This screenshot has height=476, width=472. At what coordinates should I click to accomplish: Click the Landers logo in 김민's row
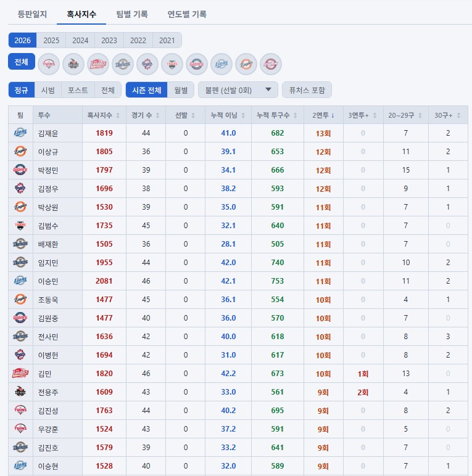coord(20,373)
